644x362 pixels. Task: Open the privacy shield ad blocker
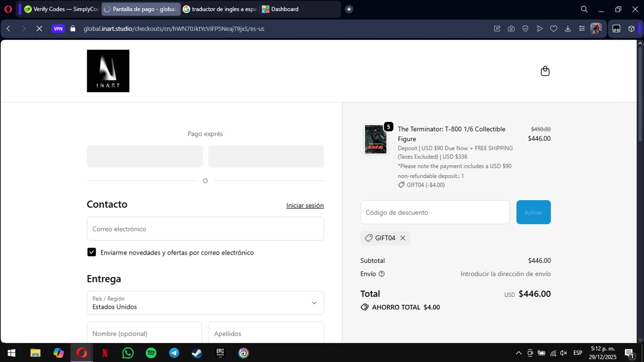tap(526, 29)
